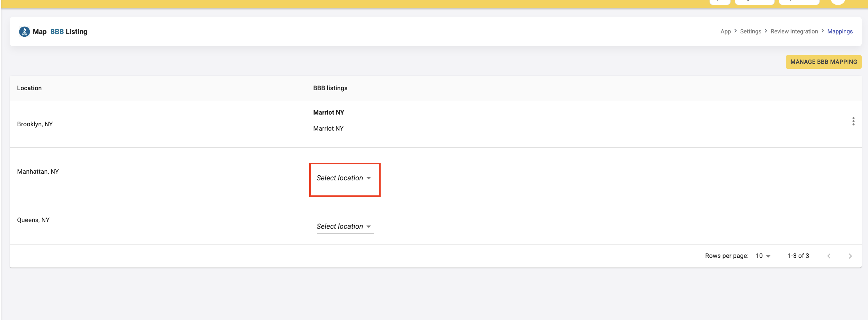Click the bold Marriot NY listing title

coord(329,113)
